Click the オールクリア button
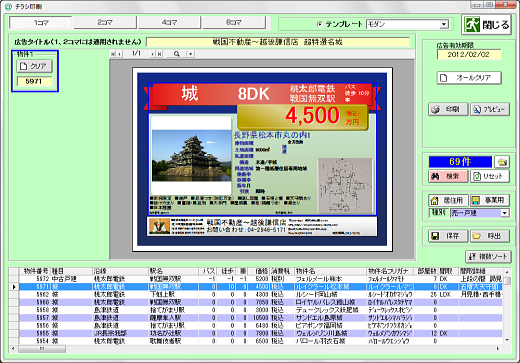 pyautogui.click(x=469, y=78)
